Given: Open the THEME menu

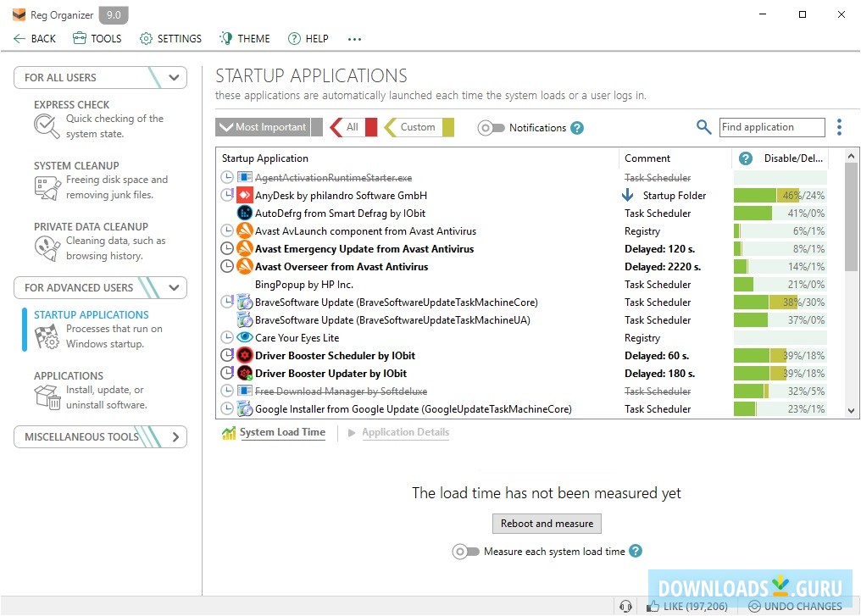Looking at the screenshot, I should (x=244, y=38).
